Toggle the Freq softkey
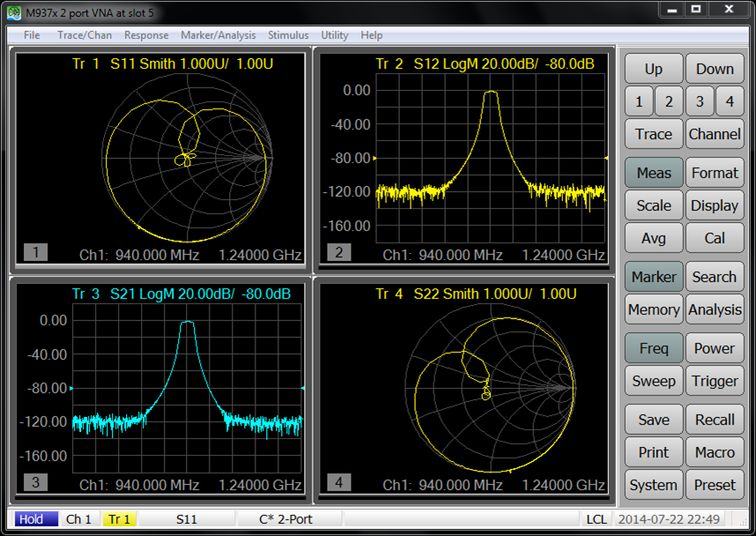The image size is (756, 536). click(654, 348)
